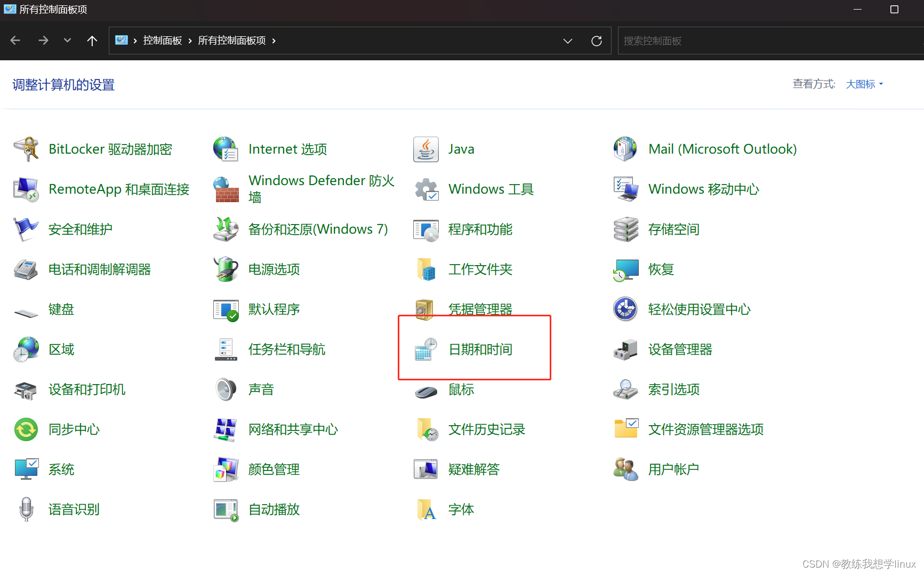Image resolution: width=924 pixels, height=574 pixels.
Task: Open the recent locations dropdown arrow
Action: (x=67, y=41)
